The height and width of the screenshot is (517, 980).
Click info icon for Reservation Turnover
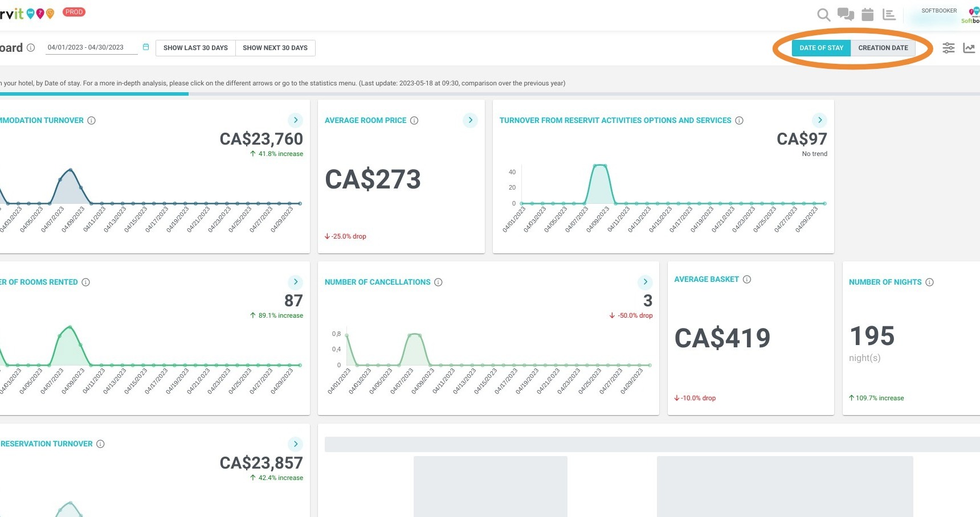tap(100, 444)
